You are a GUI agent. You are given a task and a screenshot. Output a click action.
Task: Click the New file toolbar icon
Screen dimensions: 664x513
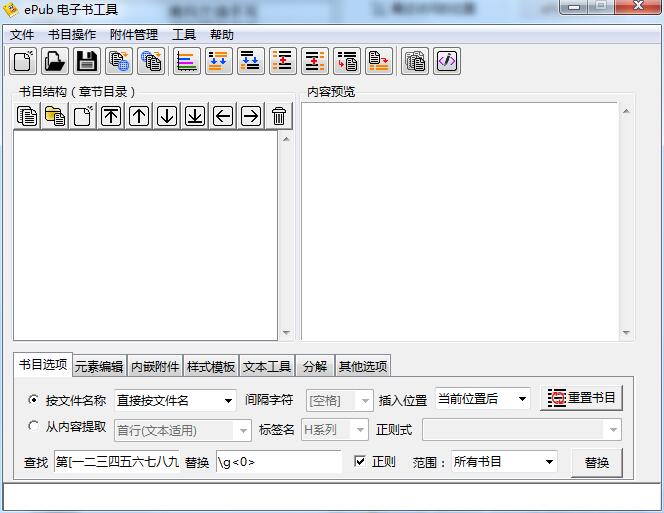pyautogui.click(x=23, y=61)
